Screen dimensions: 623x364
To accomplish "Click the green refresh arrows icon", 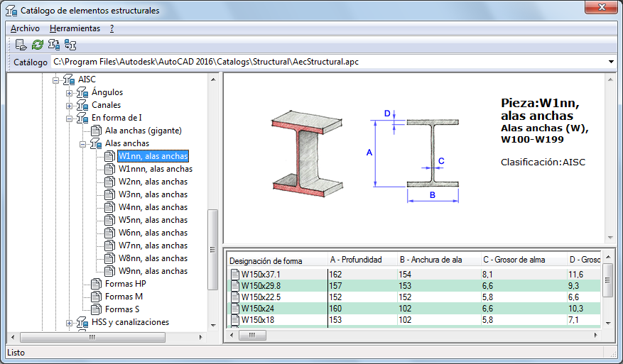I will [38, 45].
